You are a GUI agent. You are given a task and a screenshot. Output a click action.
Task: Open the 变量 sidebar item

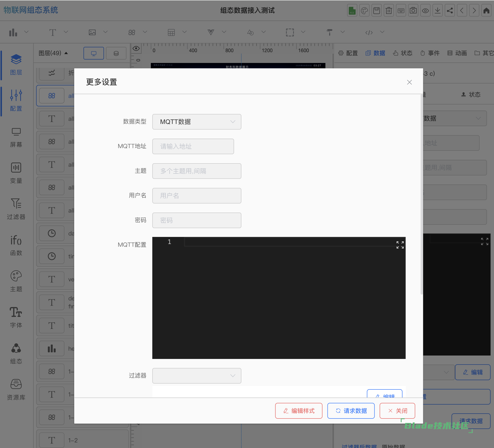coord(16,173)
